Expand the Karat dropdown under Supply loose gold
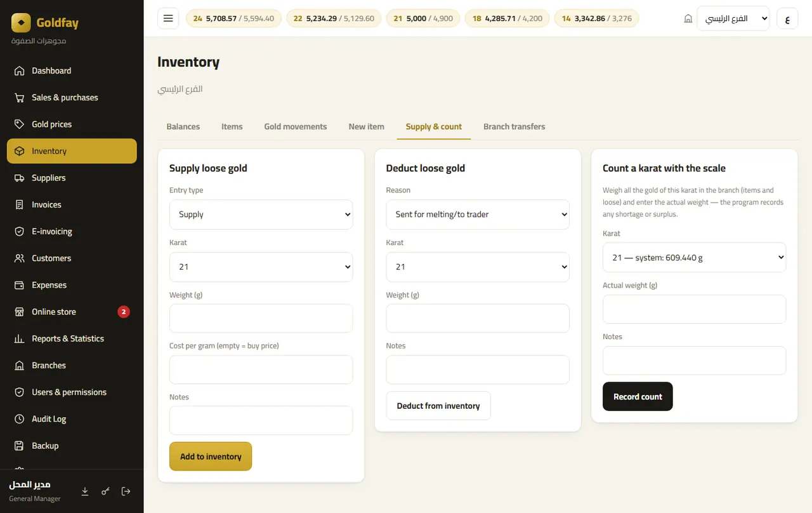The image size is (812, 513). point(261,267)
